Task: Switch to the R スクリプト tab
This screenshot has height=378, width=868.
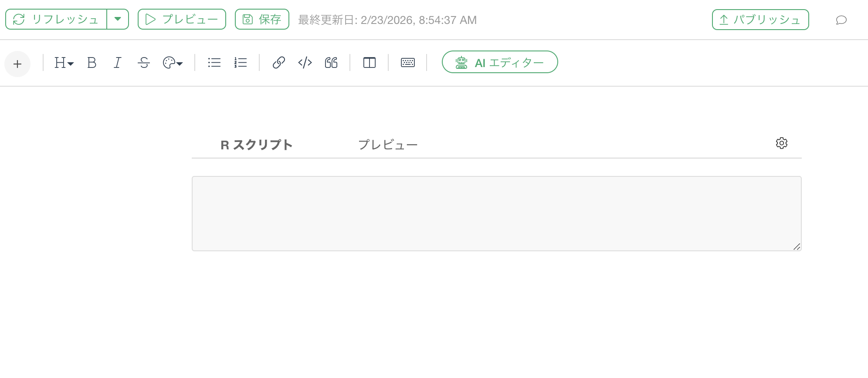Action: [256, 145]
